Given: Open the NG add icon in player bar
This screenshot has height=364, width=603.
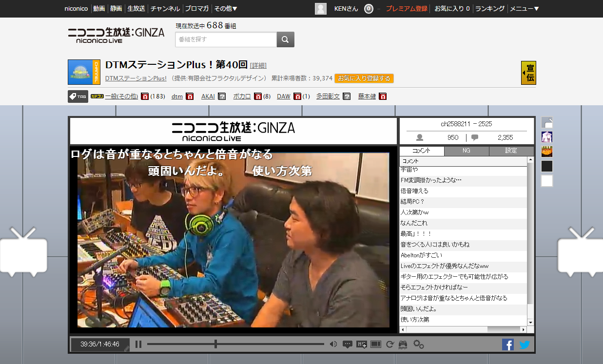Looking at the screenshot, I should pyautogui.click(x=362, y=345).
